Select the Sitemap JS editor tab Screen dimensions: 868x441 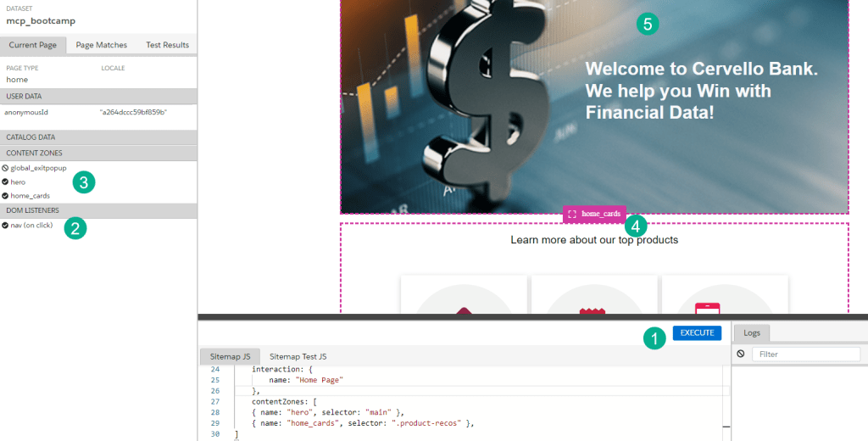coord(228,356)
